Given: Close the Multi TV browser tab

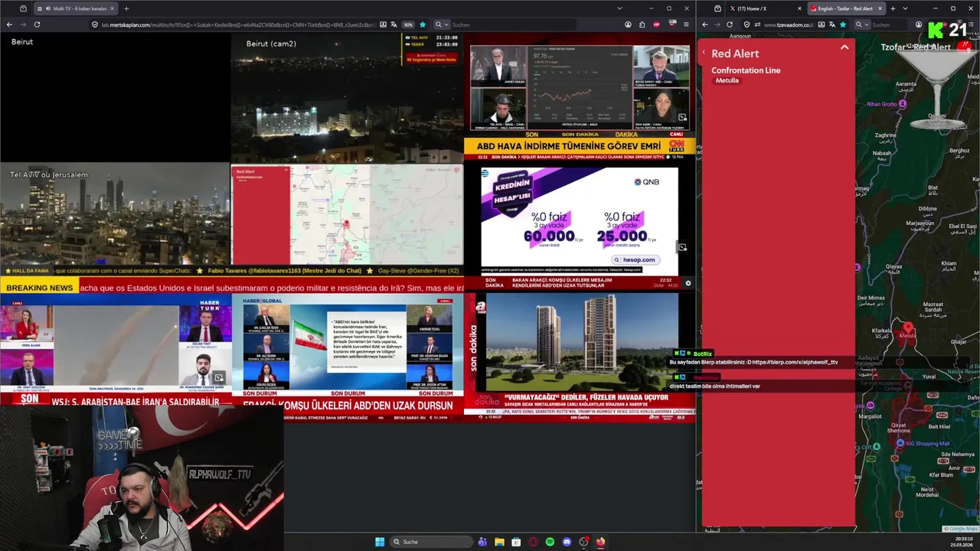Looking at the screenshot, I should click(x=112, y=8).
